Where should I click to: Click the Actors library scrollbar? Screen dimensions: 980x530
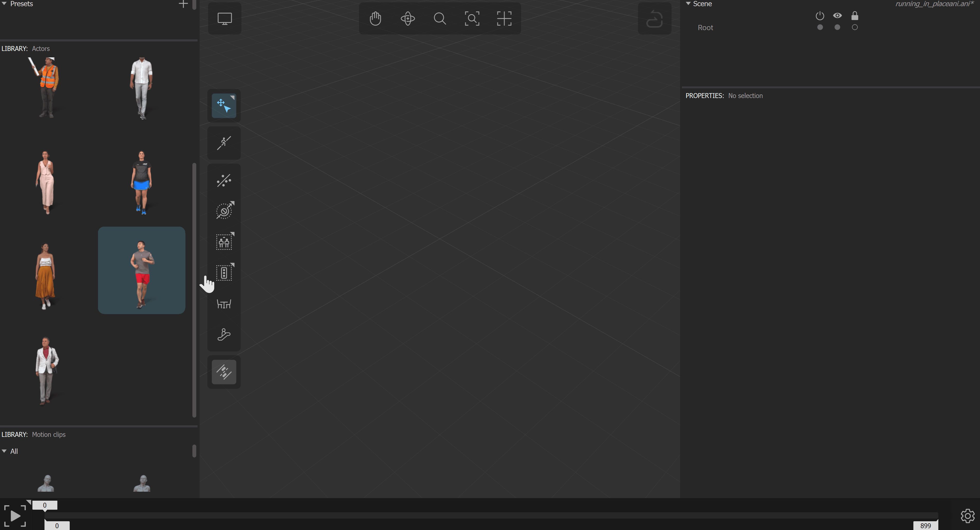(194, 290)
